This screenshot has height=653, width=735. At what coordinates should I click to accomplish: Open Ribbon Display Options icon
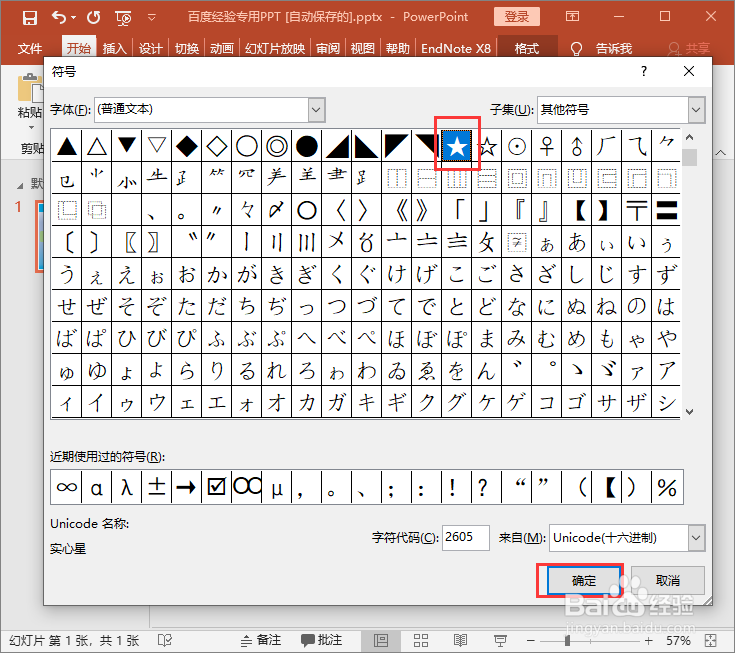coord(572,17)
